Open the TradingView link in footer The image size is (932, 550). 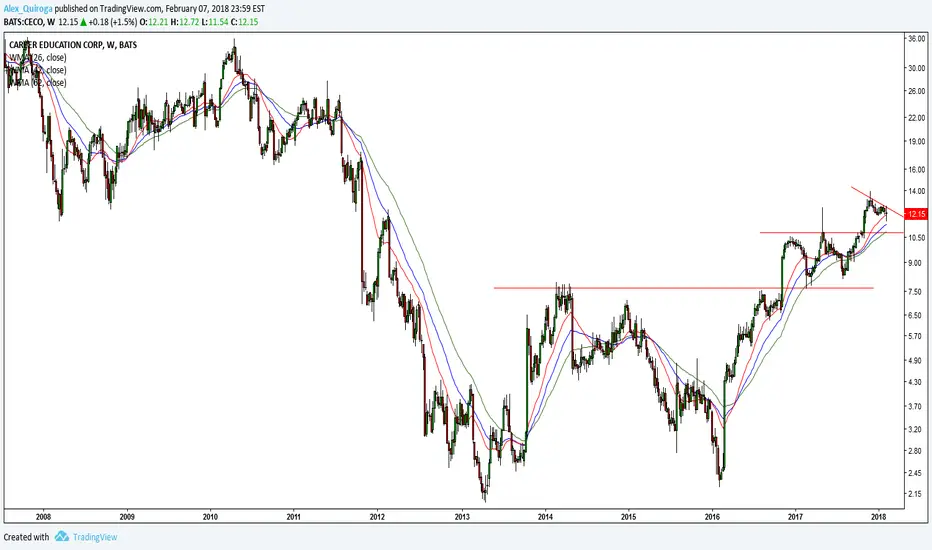pyautogui.click(x=95, y=537)
